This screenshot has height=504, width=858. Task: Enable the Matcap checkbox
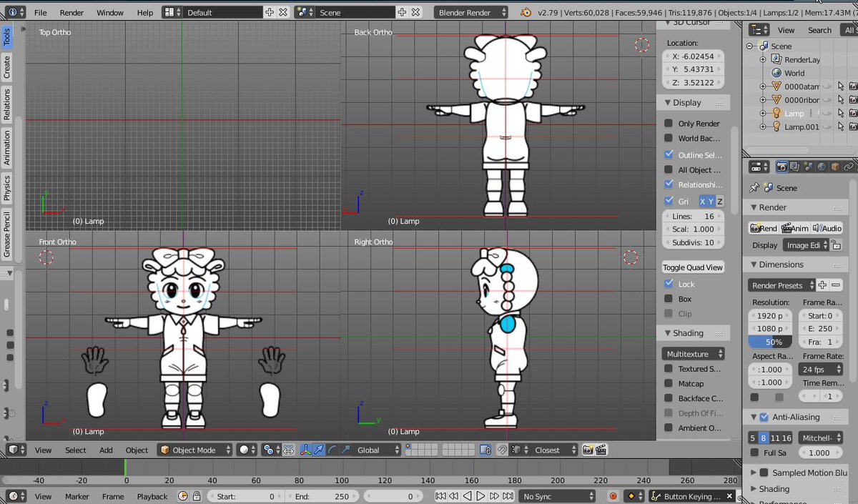(x=669, y=383)
